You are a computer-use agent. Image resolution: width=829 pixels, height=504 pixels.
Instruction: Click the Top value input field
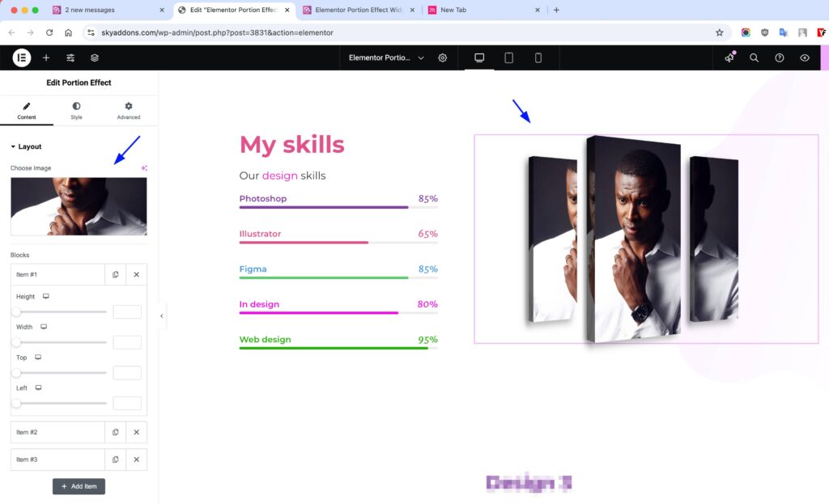tap(127, 373)
